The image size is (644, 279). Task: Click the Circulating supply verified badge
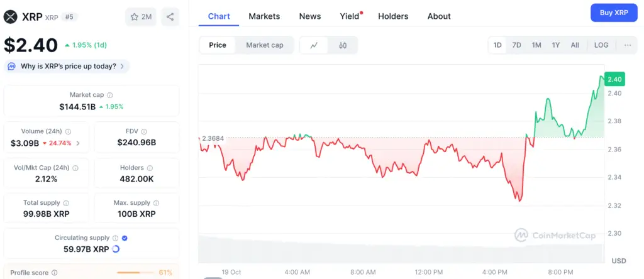tap(125, 238)
